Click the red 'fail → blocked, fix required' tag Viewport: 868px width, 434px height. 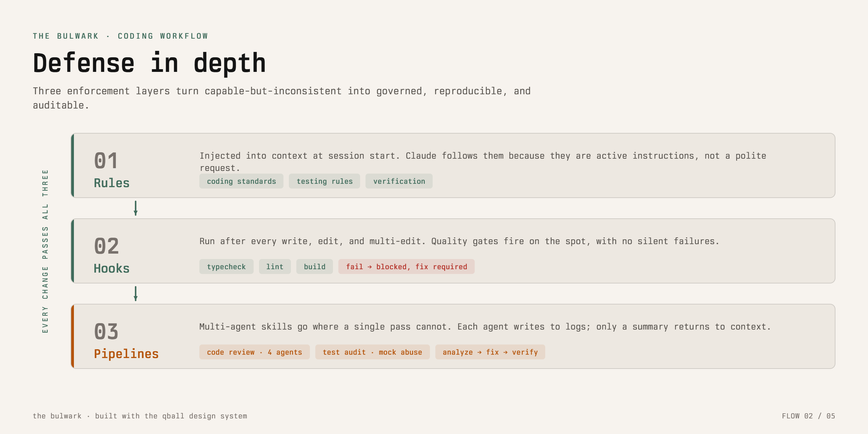[407, 267]
